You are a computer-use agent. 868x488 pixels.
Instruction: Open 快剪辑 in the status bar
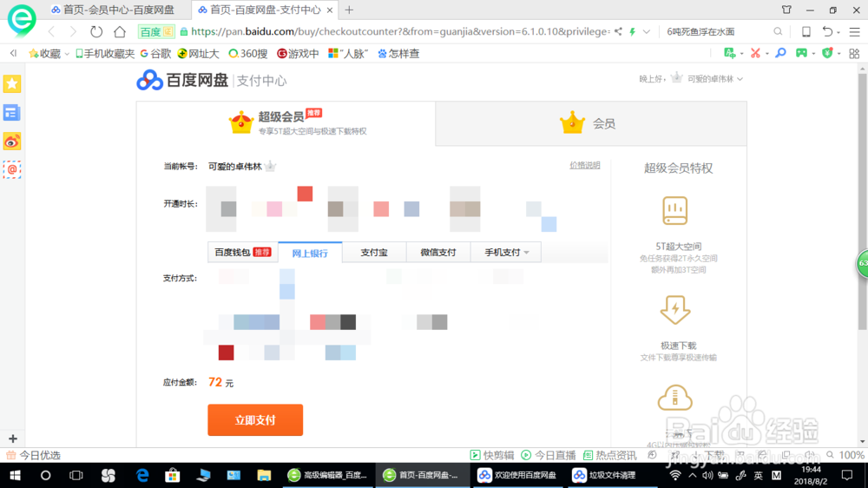click(491, 455)
